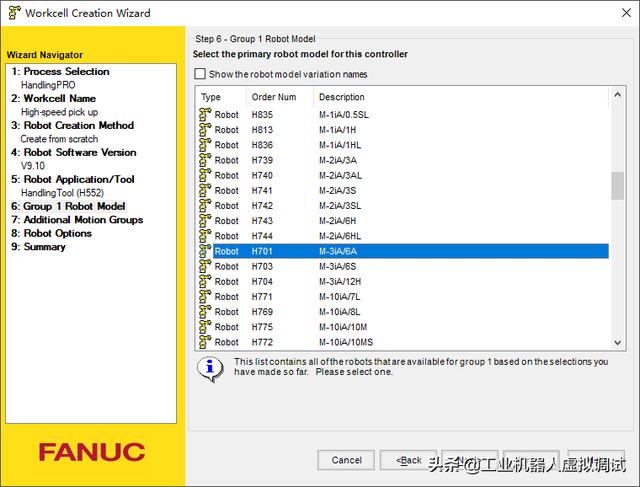The height and width of the screenshot is (487, 640).
Task: Click Create from scratch in navigator
Action: (x=59, y=139)
